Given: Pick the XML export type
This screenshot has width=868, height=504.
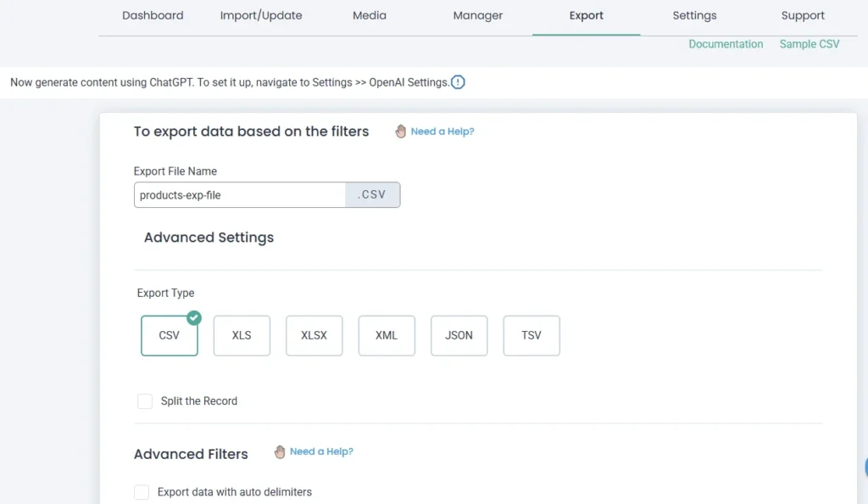Looking at the screenshot, I should click(387, 335).
